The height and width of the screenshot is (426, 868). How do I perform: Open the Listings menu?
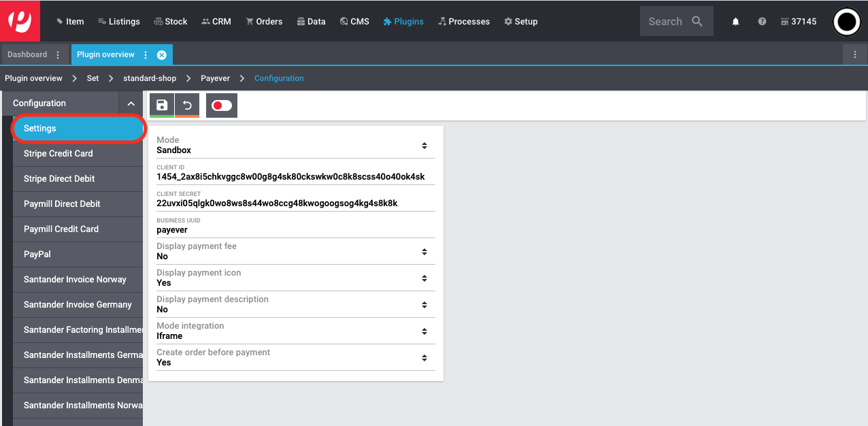pyautogui.click(x=119, y=22)
